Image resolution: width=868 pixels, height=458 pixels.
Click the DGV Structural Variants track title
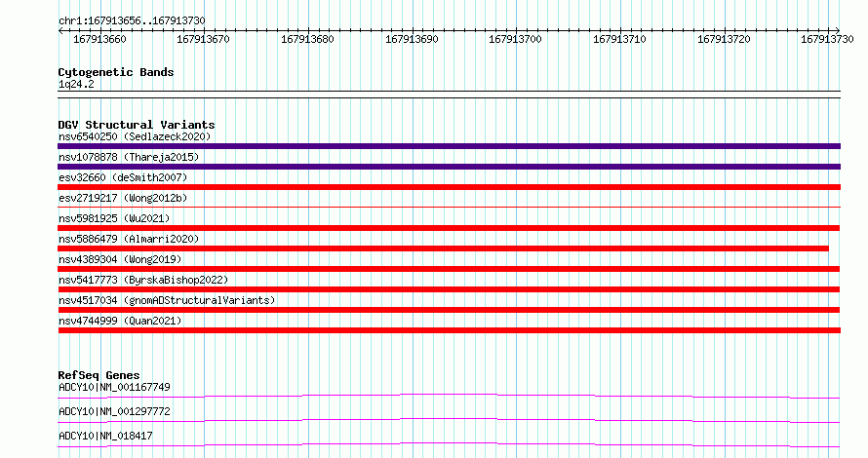[137, 125]
